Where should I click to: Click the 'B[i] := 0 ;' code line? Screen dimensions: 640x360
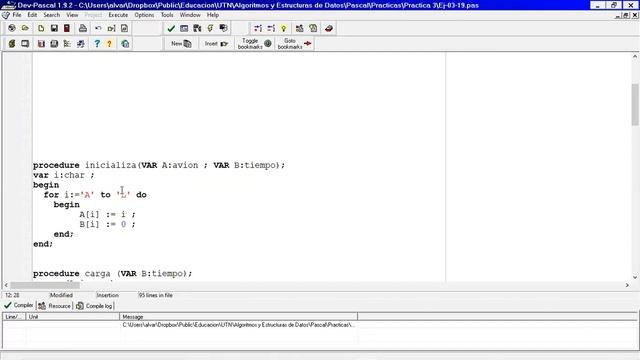(107, 224)
